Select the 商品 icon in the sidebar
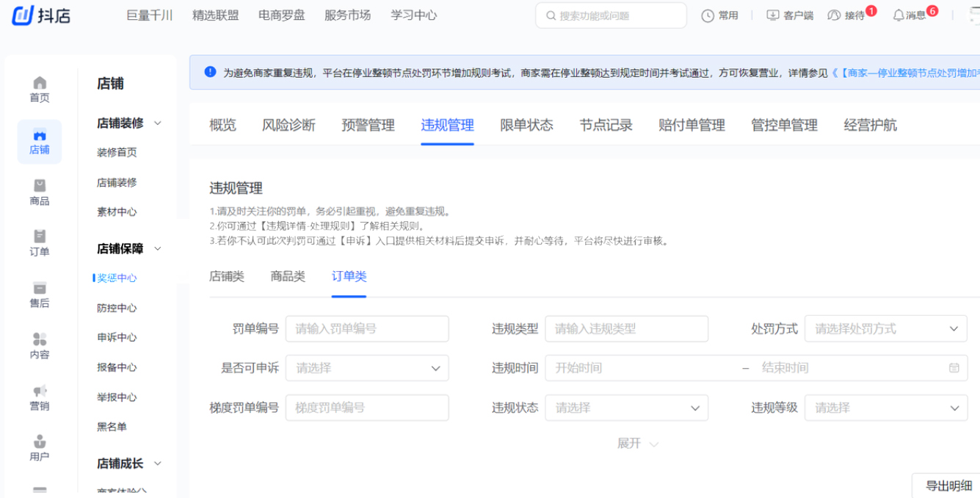Image resolution: width=980 pixels, height=498 pixels. pos(39,192)
